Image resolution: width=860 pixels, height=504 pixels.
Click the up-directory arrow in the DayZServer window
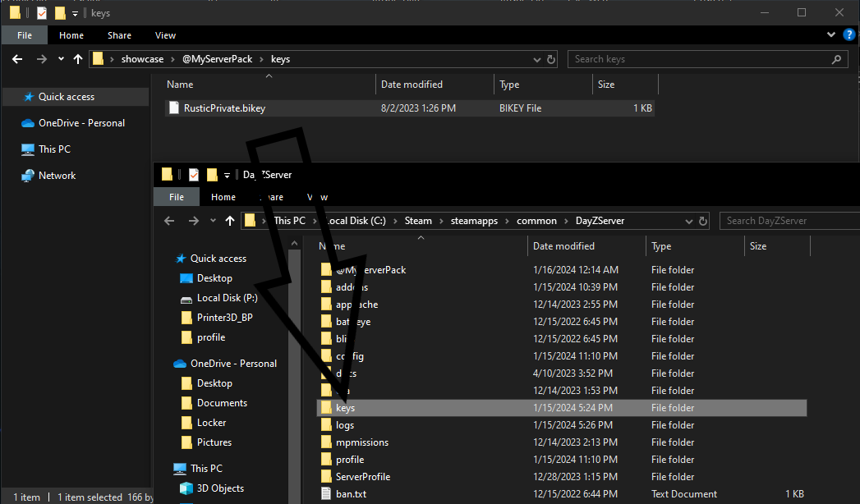[x=231, y=221]
